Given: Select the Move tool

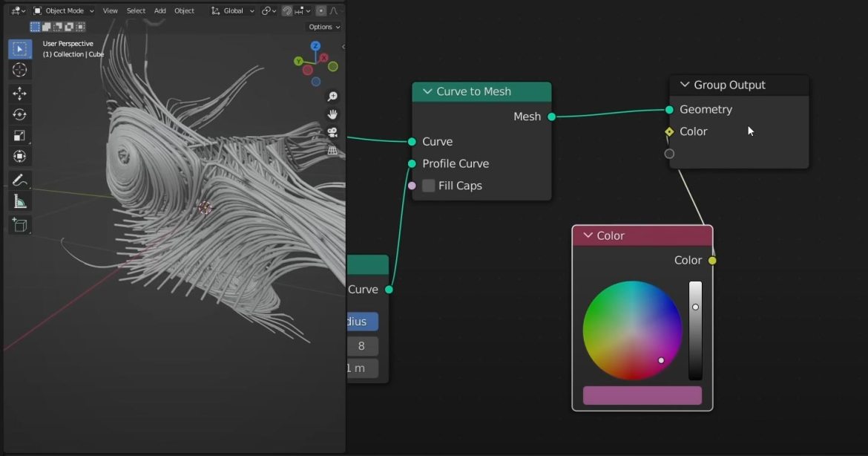Looking at the screenshot, I should point(20,94).
